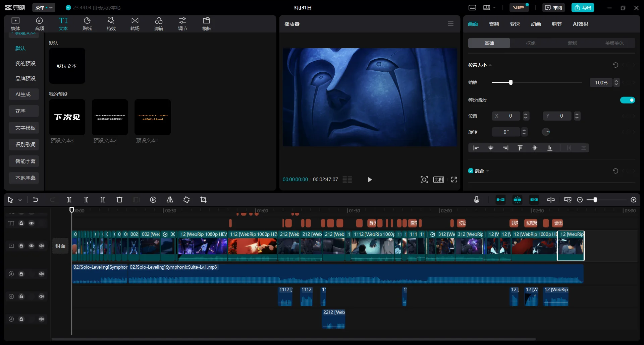Click the reverse/freeze playback circle icon
Viewport: 644px width, 345px height.
pos(153,200)
